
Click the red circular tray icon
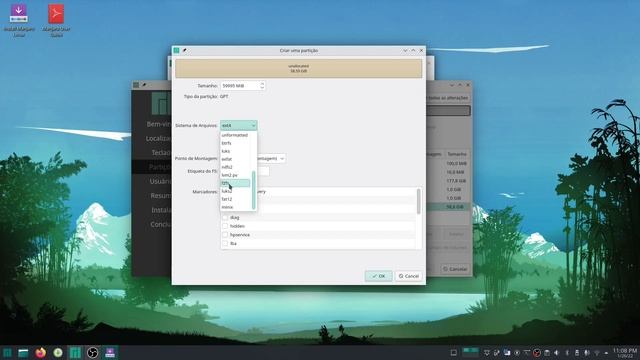click(537, 353)
